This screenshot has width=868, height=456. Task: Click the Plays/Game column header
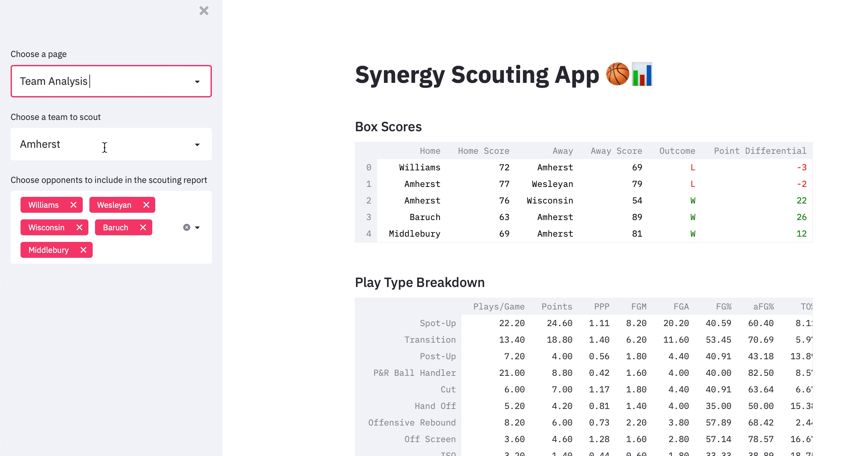pos(499,307)
